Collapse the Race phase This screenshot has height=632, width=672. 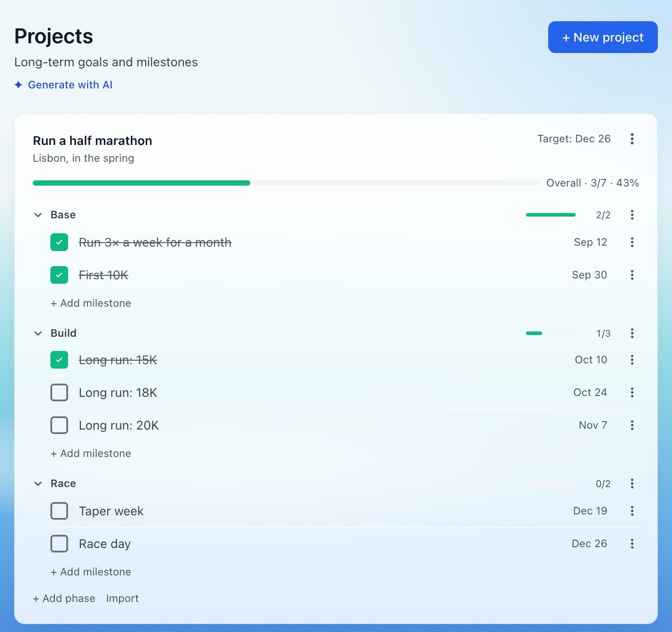pyautogui.click(x=38, y=484)
